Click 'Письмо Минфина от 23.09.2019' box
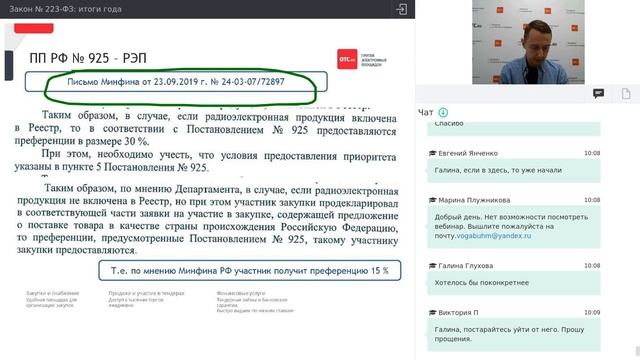Screen dimensions: 640x360 176,82
